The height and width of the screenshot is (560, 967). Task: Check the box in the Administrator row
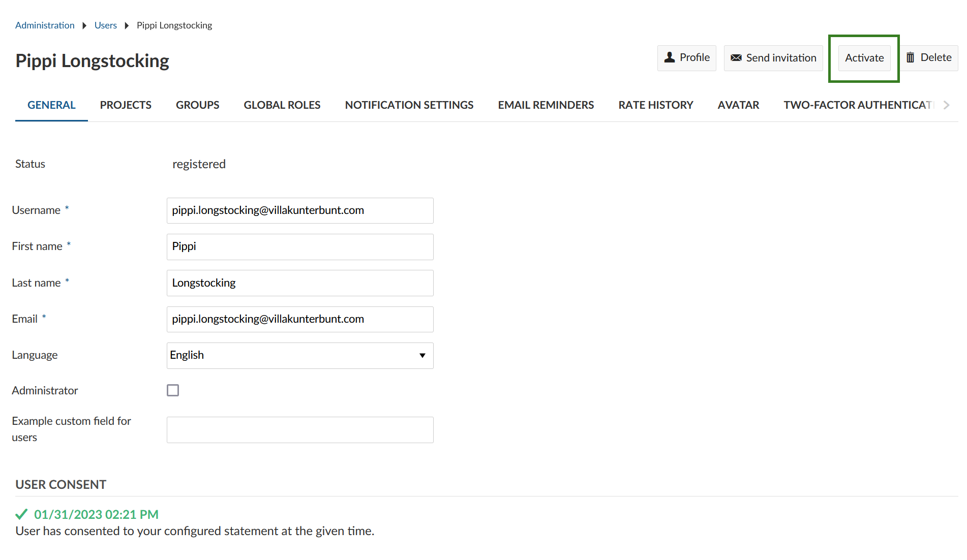pyautogui.click(x=173, y=390)
